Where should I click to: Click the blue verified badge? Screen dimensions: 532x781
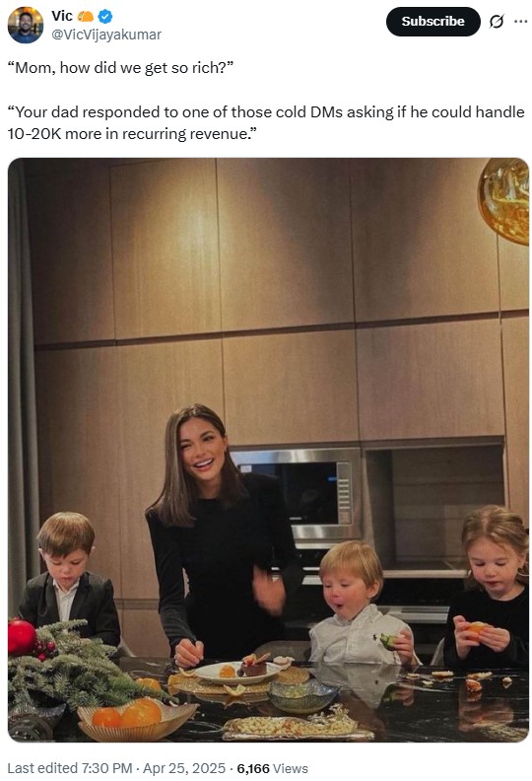pyautogui.click(x=105, y=17)
